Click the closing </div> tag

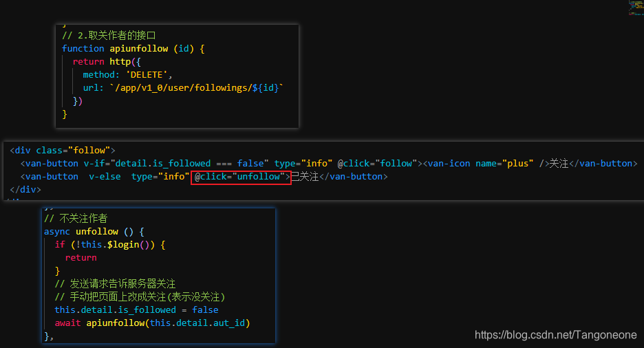[25, 190]
